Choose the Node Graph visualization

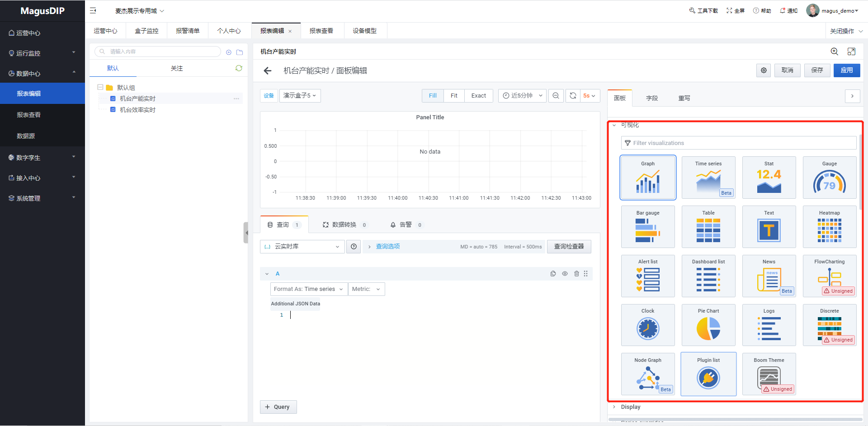coord(648,374)
